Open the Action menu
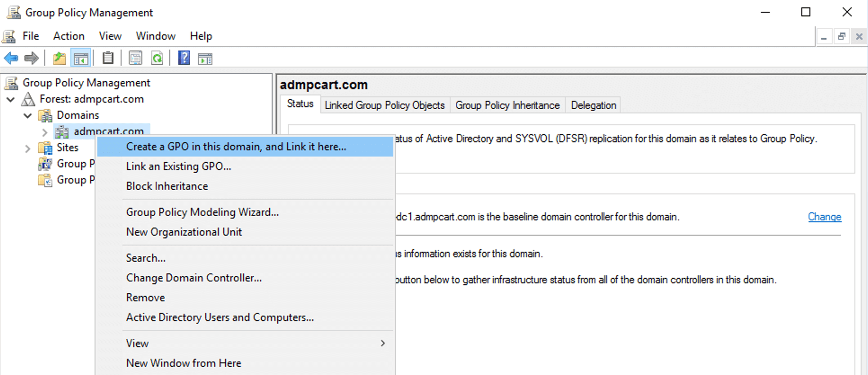Viewport: 868px width, 375px height. point(69,36)
